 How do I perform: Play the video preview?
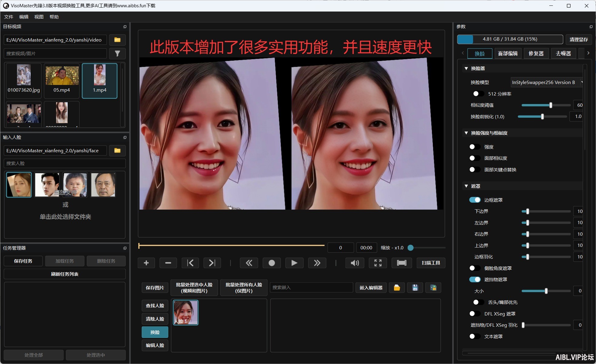coord(294,263)
